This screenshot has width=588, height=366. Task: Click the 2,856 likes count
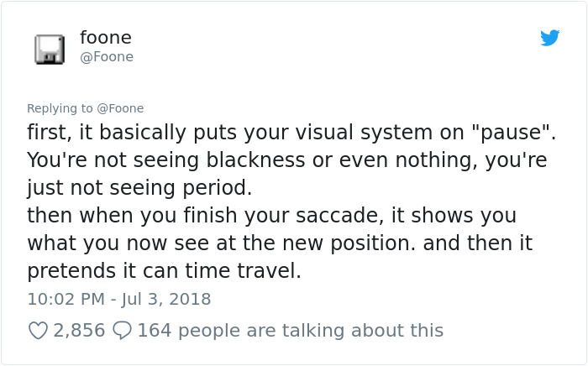pos(79,331)
